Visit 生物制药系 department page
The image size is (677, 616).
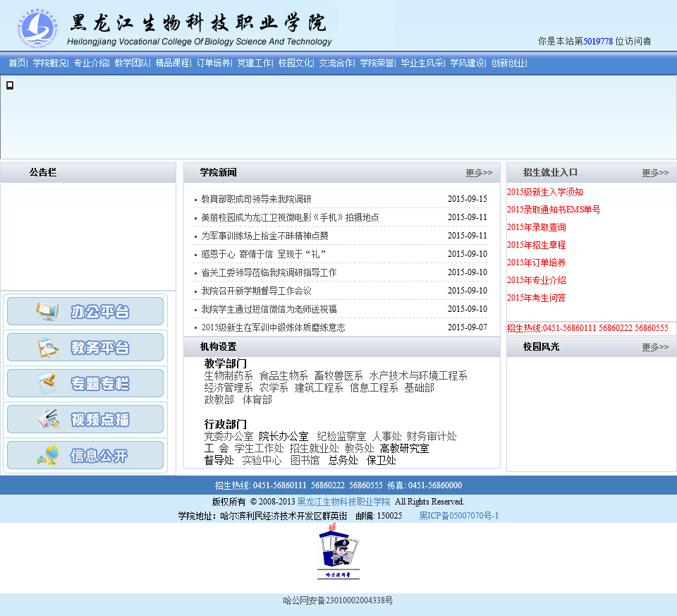pyautogui.click(x=228, y=376)
